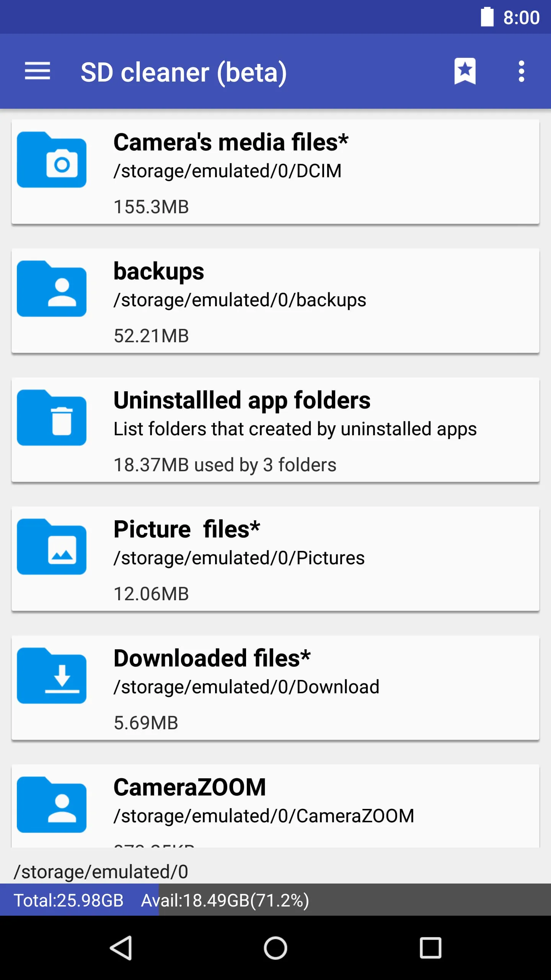Open the three-dot overflow menu
This screenshot has width=551, height=980.
(521, 72)
